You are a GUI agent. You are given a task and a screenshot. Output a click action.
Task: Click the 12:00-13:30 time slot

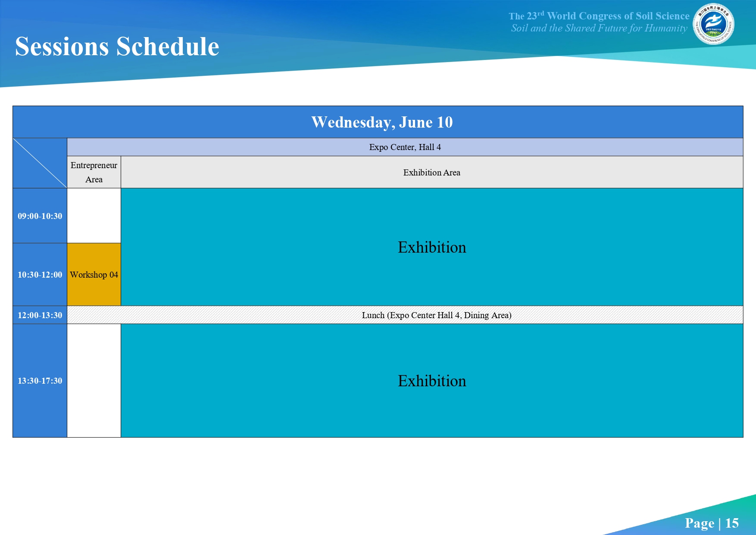coord(40,315)
